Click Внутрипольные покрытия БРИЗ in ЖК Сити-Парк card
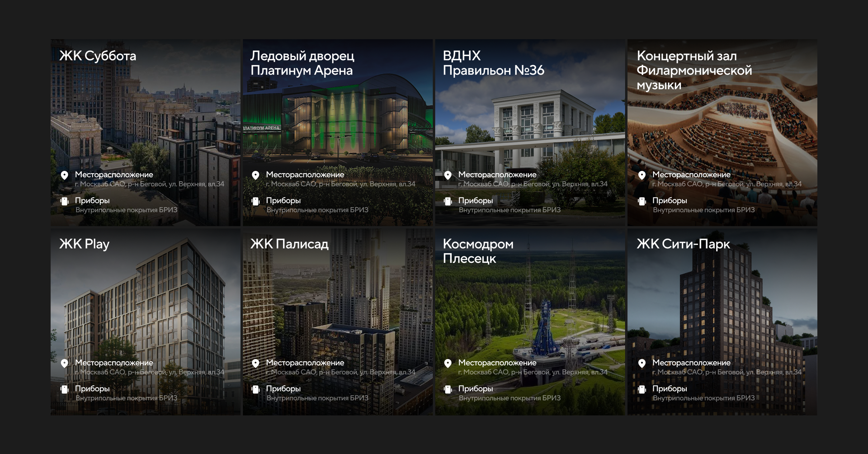This screenshot has width=868, height=454. coord(703,398)
